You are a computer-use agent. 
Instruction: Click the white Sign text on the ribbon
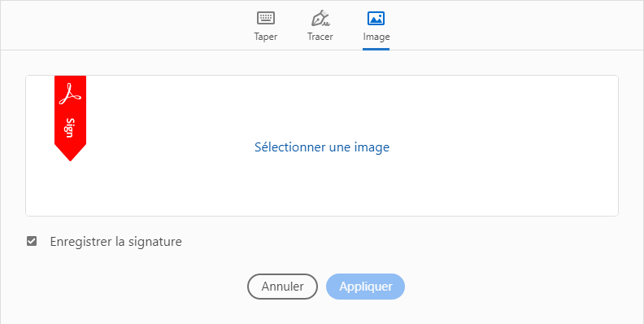[70, 128]
